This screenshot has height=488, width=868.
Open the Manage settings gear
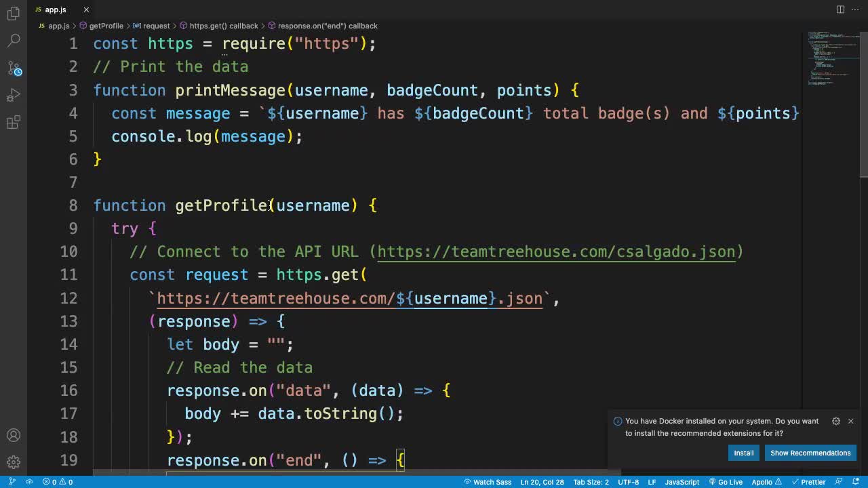tap(13, 462)
